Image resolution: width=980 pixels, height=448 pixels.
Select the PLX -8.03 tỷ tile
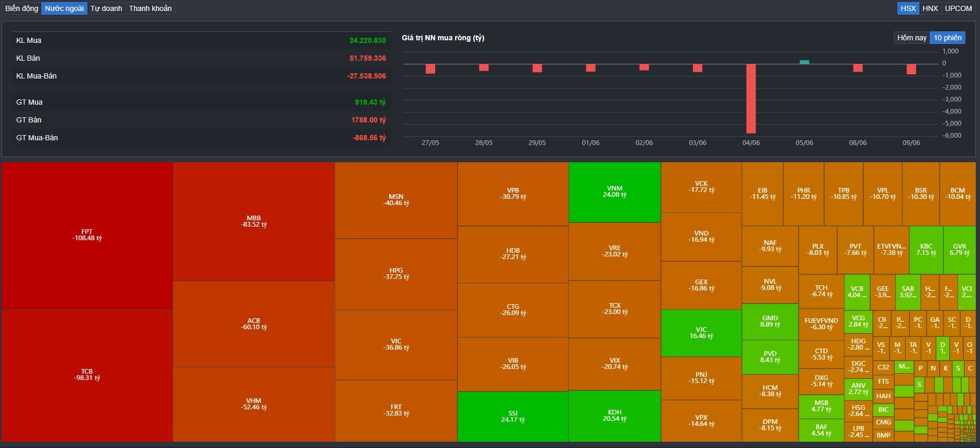(x=818, y=250)
